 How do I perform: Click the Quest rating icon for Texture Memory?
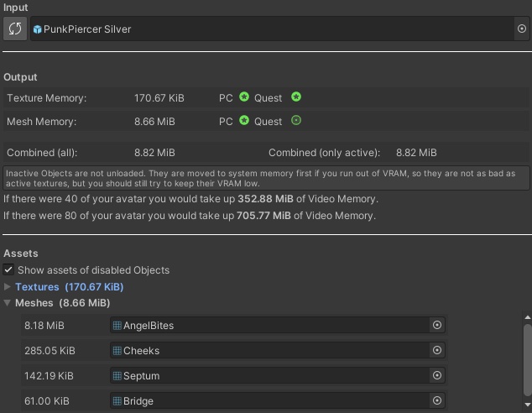pos(295,97)
